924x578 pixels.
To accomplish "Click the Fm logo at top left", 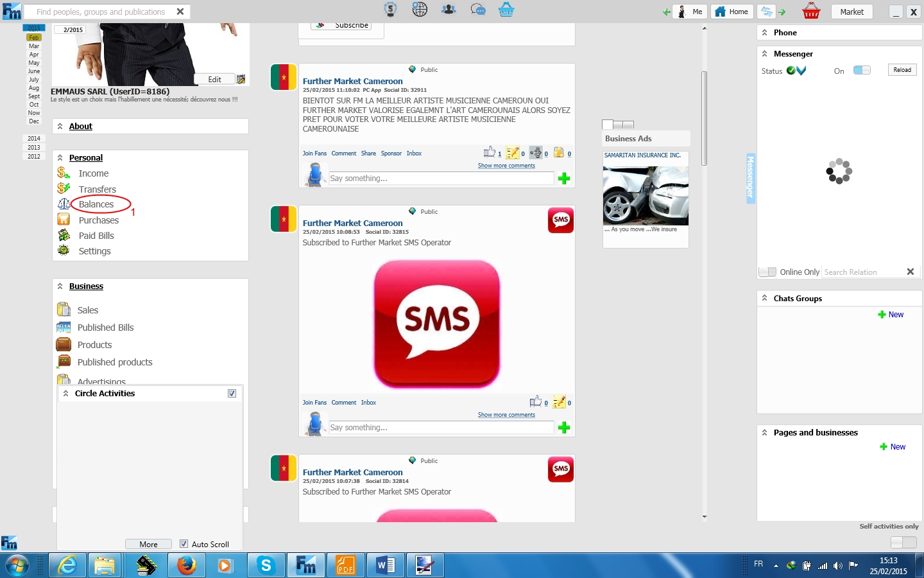I will (x=12, y=11).
